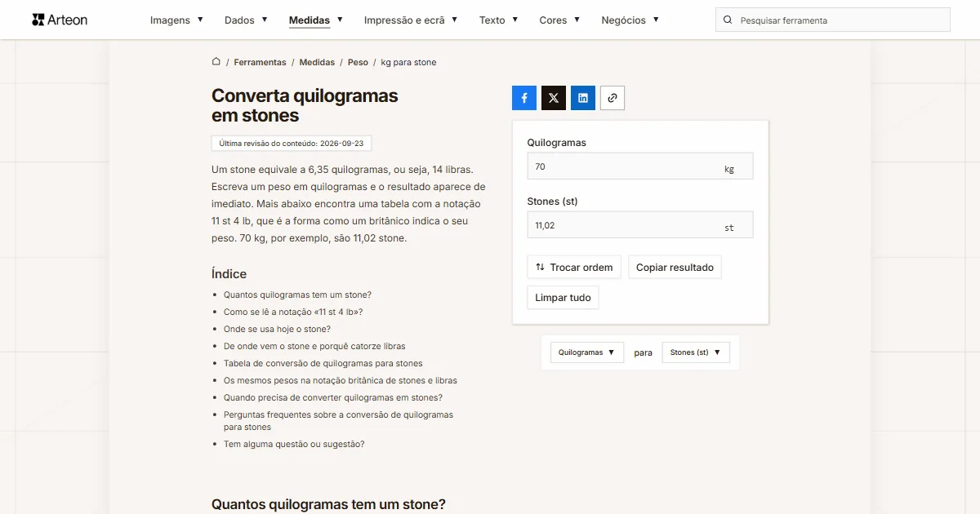Open the Quilogramas source unit dropdown
The width and height of the screenshot is (980, 514).
(x=586, y=352)
